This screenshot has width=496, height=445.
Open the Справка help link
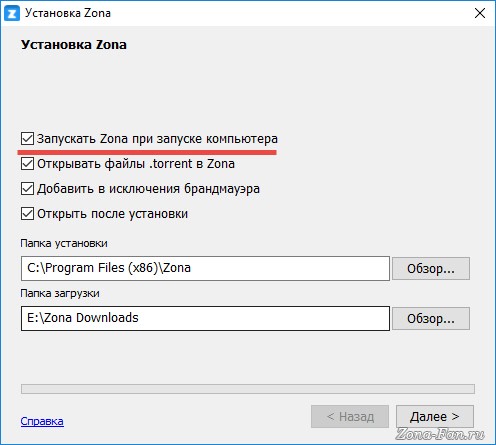click(x=42, y=421)
